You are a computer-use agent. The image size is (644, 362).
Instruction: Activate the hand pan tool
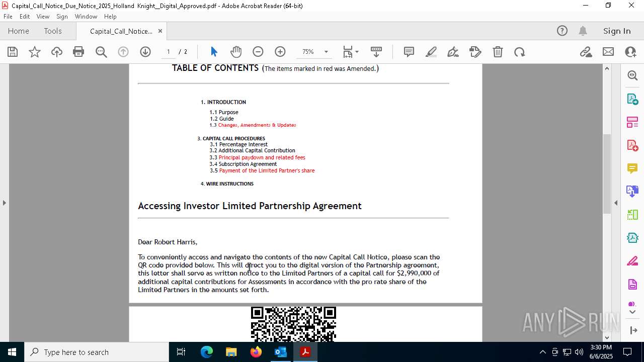[236, 52]
